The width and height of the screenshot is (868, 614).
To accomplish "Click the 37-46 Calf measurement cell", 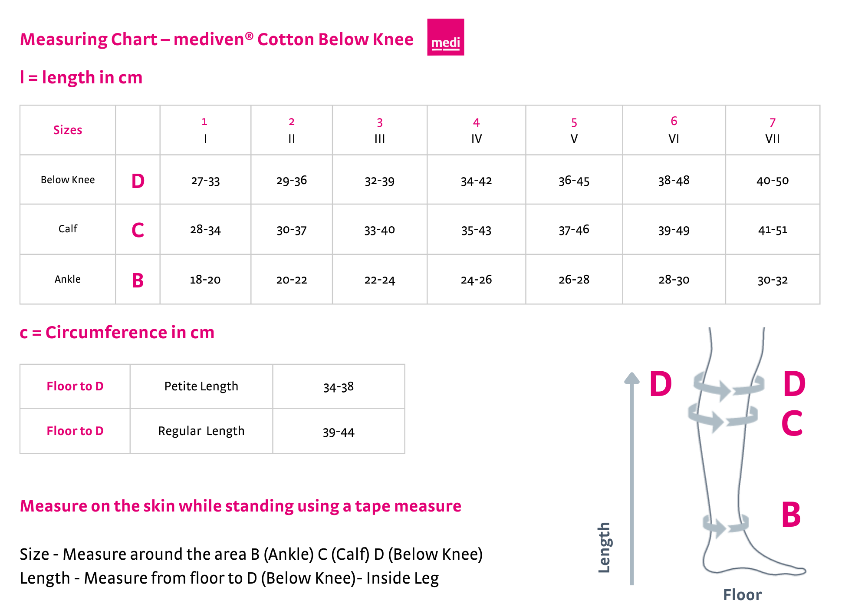I will 574,230.
